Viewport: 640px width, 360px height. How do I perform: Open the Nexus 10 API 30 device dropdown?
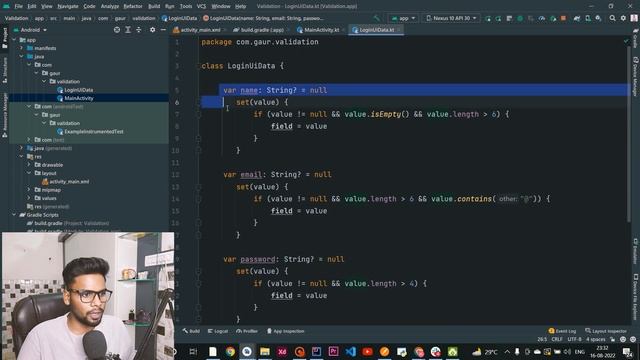(451, 18)
